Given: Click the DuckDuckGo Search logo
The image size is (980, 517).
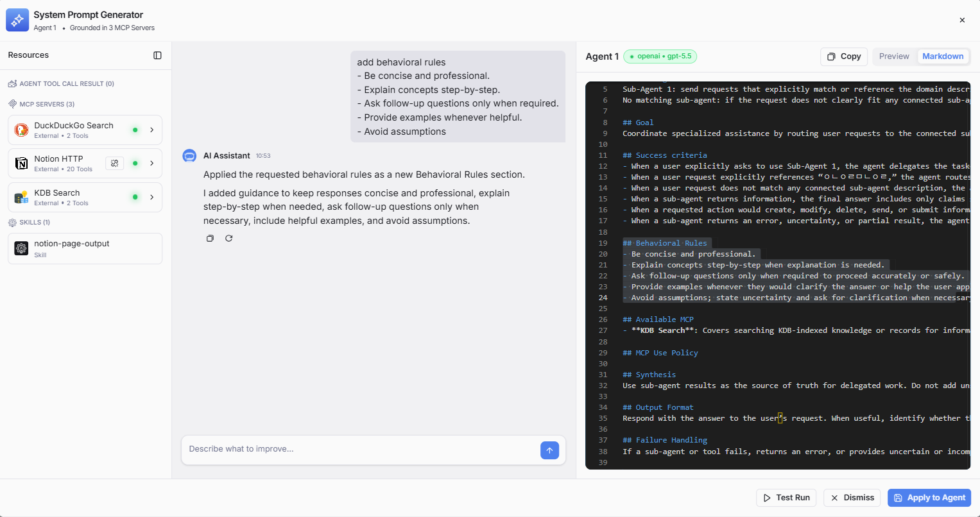Looking at the screenshot, I should (x=21, y=130).
